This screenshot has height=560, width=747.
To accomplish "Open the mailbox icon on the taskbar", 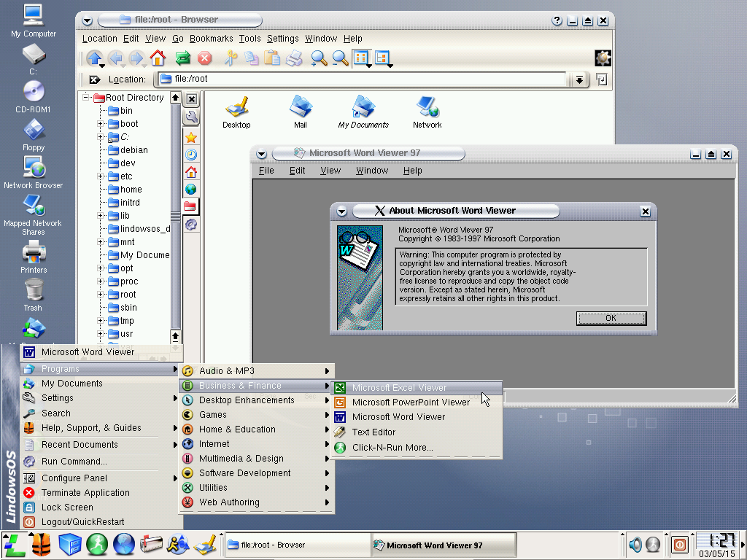I will (x=152, y=545).
